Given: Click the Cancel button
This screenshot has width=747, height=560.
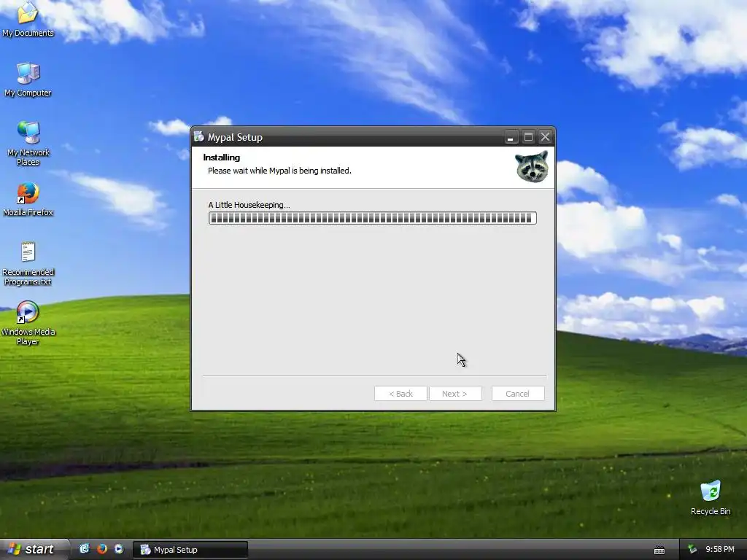Looking at the screenshot, I should tap(518, 394).
